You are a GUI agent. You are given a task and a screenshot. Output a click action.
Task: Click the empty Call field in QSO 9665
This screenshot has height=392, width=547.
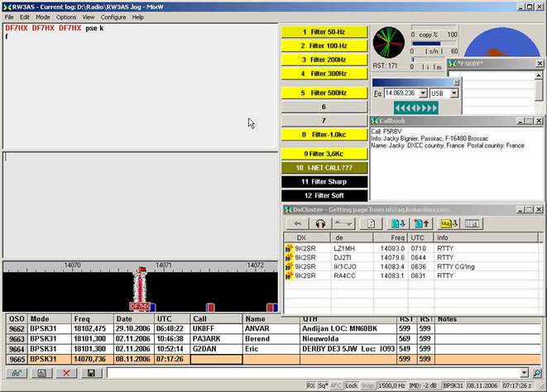point(216,359)
